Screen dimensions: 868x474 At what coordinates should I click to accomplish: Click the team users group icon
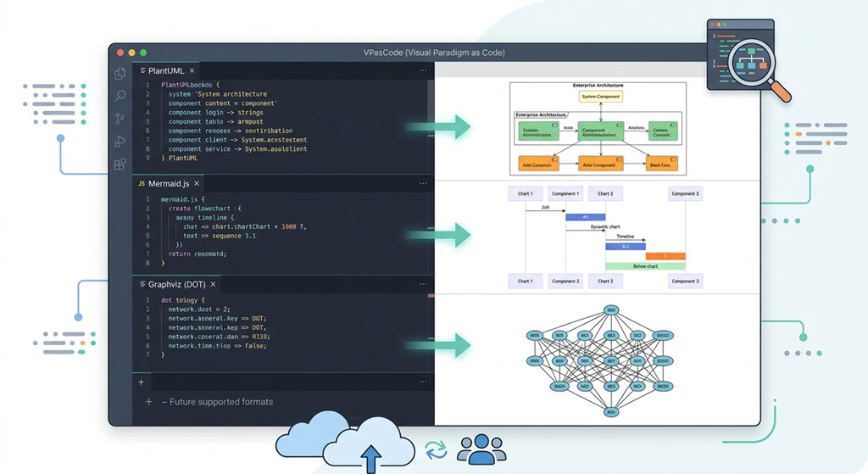coord(481,449)
